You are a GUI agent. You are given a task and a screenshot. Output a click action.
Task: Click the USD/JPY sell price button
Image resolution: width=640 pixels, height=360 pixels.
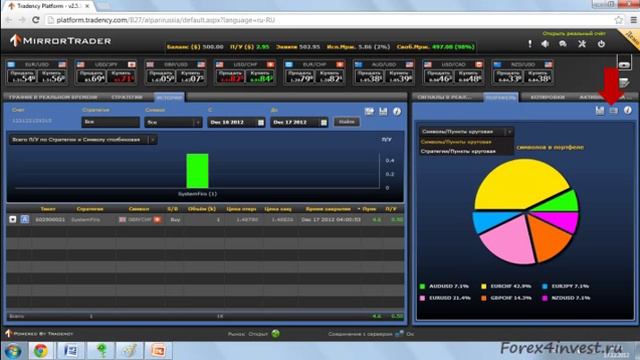coord(91,76)
